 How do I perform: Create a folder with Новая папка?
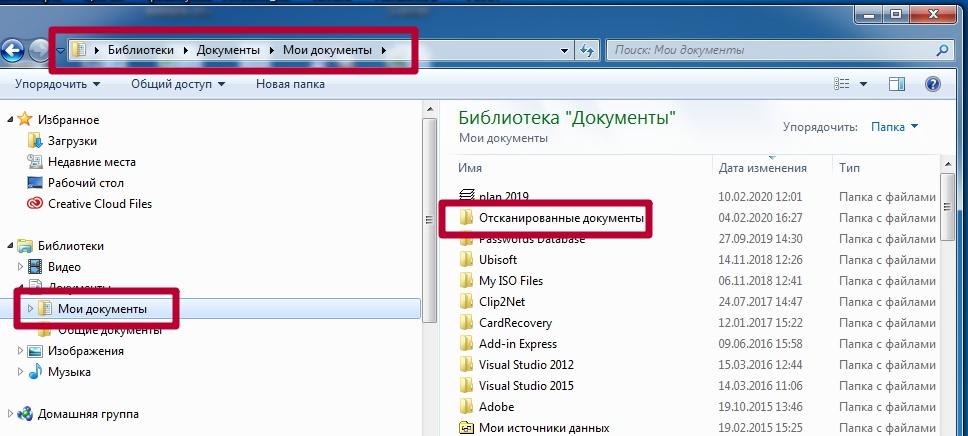290,83
